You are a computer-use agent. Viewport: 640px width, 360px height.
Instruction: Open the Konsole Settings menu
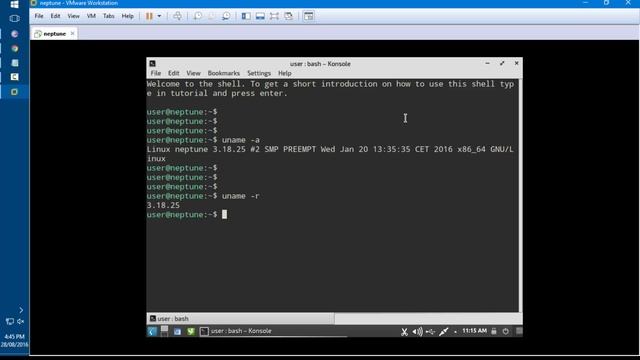[259, 73]
